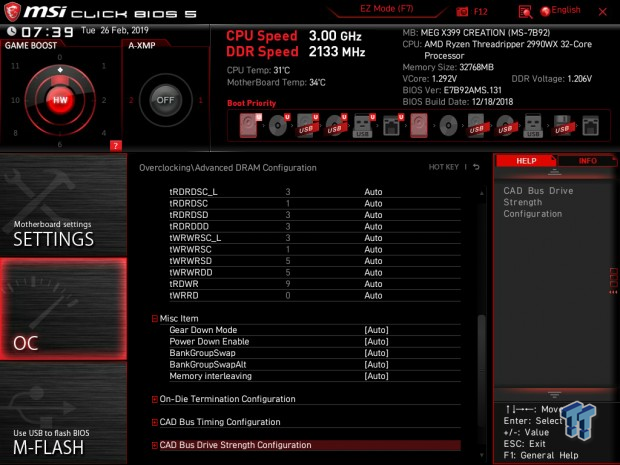Edit the tWRWRSC Auto value
620x465 pixels.
(x=373, y=250)
